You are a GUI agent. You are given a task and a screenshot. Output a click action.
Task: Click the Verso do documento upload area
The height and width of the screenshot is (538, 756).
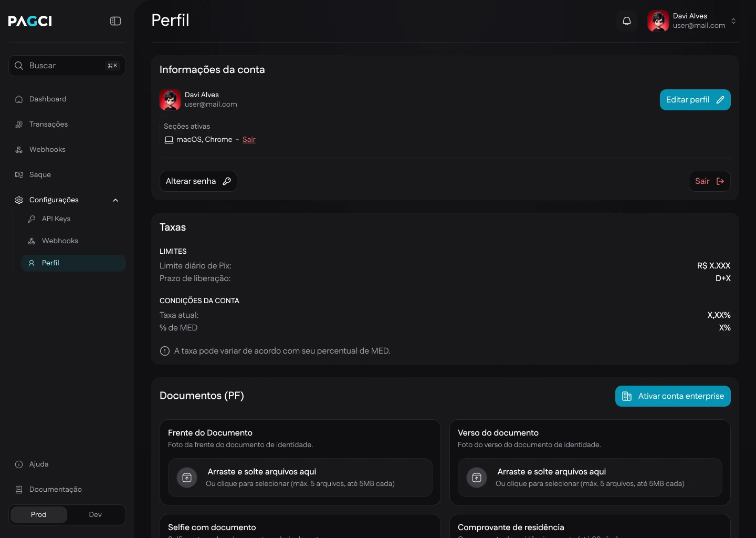click(x=590, y=478)
